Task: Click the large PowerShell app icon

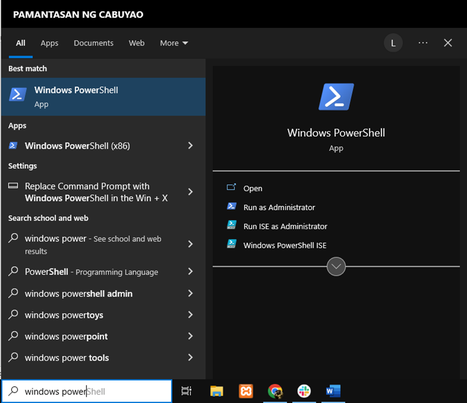Action: click(336, 96)
